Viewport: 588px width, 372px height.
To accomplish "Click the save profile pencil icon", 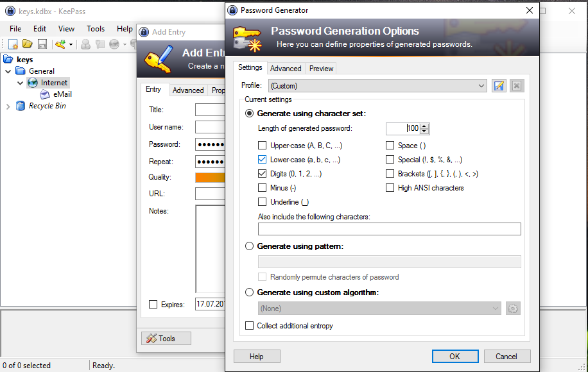I will coord(499,86).
